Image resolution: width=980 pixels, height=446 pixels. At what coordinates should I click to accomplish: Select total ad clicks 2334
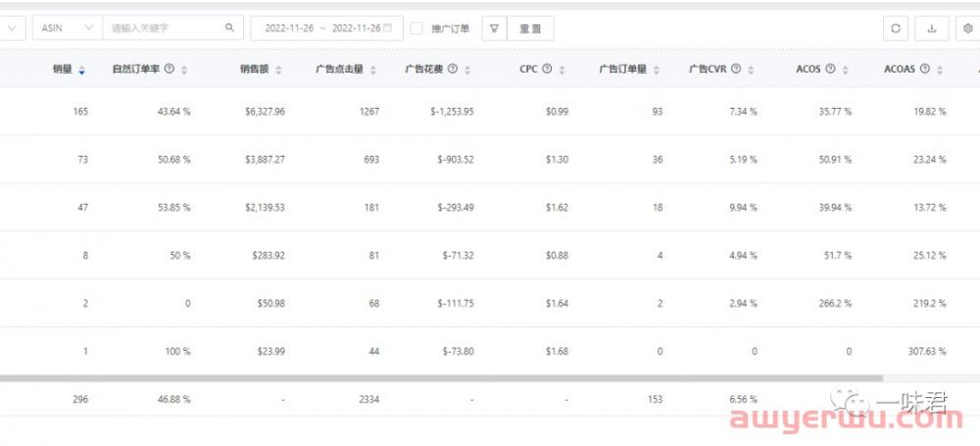pyautogui.click(x=369, y=399)
